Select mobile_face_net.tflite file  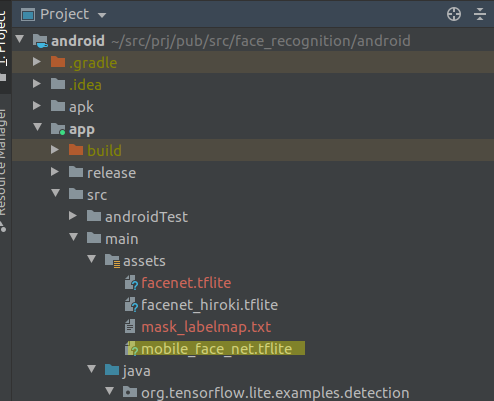[216, 349]
